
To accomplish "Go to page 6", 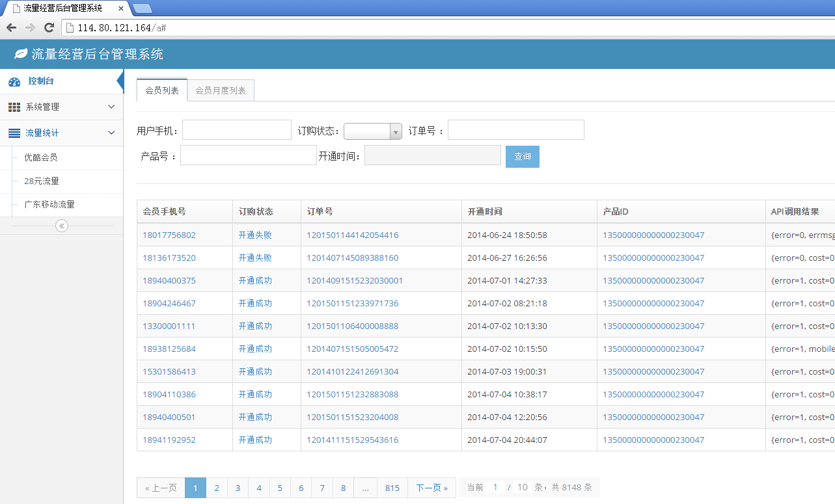I will (301, 488).
